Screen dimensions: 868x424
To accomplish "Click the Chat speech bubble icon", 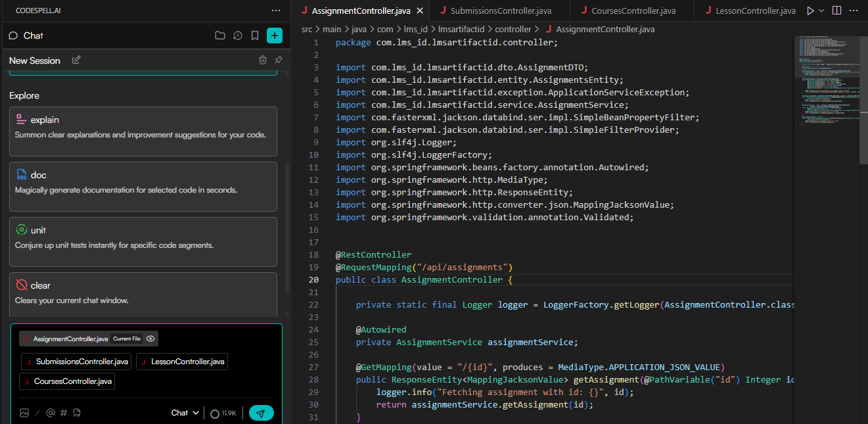I will pyautogui.click(x=13, y=35).
